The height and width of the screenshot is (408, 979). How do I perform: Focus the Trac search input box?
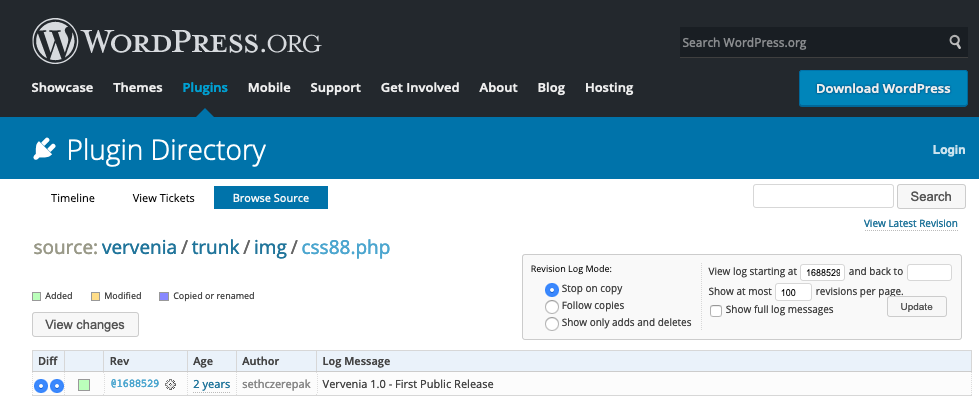click(x=824, y=196)
